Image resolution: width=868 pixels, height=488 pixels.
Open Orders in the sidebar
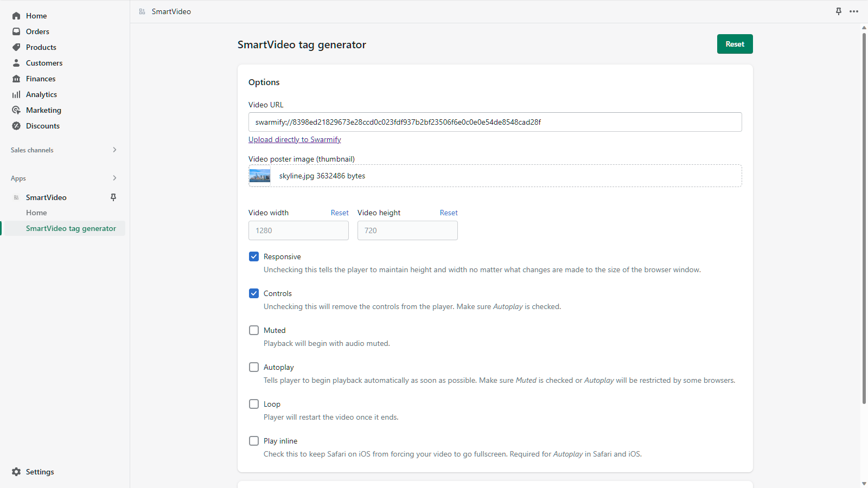tap(37, 31)
